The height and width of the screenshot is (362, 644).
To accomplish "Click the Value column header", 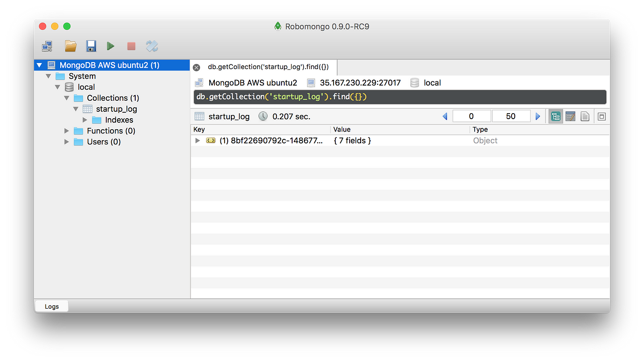I will click(400, 130).
